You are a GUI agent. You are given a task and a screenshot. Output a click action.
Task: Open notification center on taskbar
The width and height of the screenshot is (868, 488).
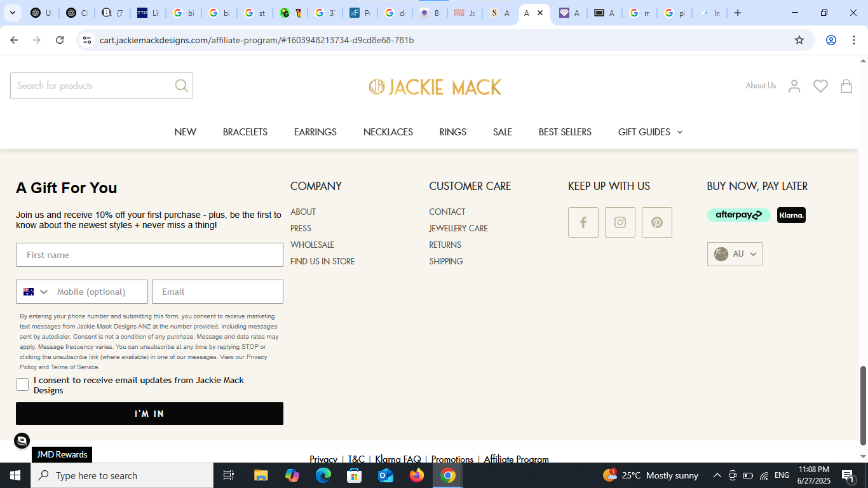pyautogui.click(x=848, y=475)
